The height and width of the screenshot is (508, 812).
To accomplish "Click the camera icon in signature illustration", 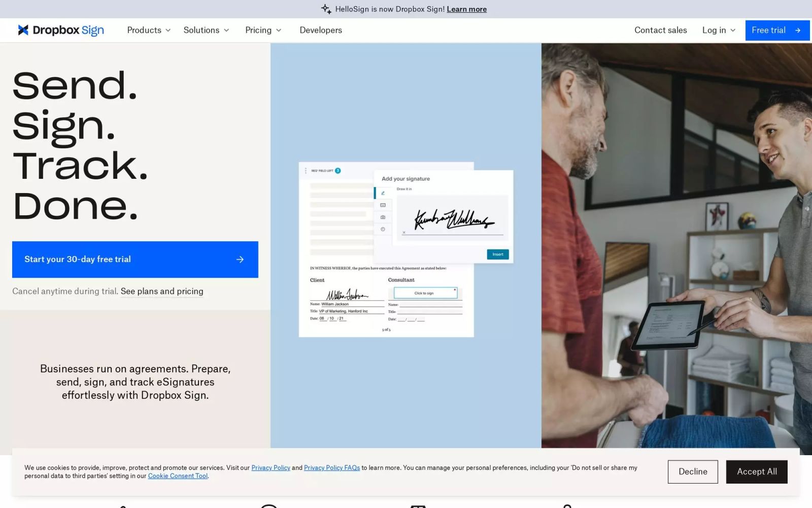I will tap(383, 217).
